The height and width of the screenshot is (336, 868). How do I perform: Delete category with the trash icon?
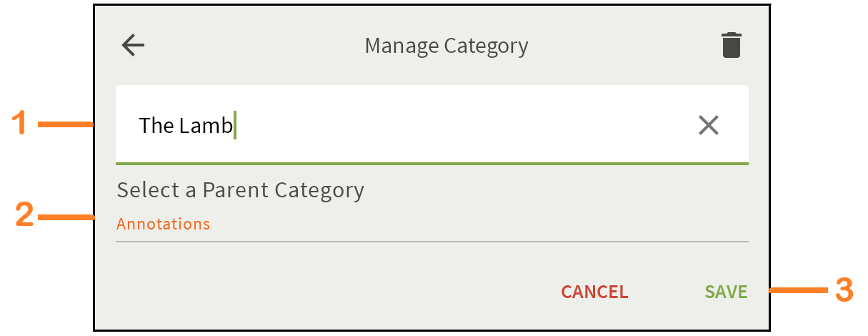[x=731, y=45]
